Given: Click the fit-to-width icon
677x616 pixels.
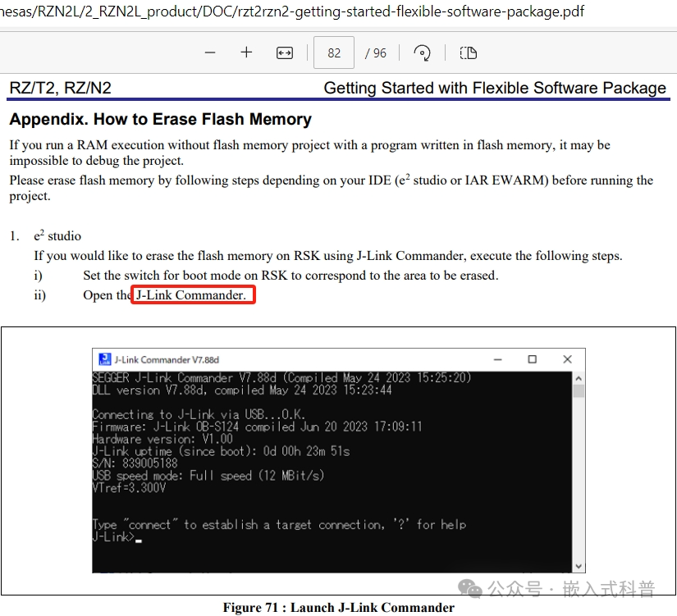Looking at the screenshot, I should coord(284,53).
